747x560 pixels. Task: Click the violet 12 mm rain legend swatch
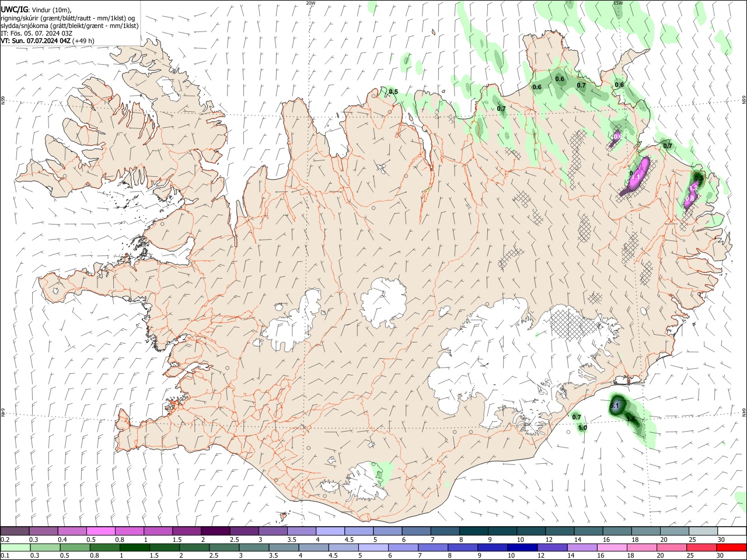pos(552,547)
